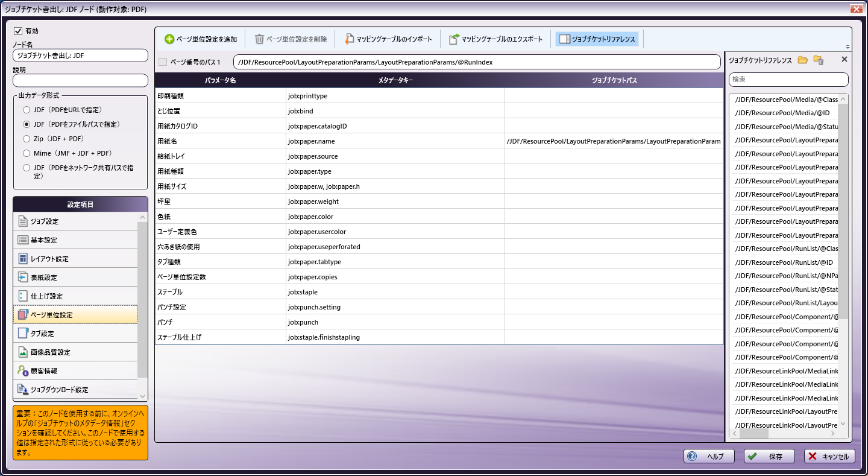
Task: Select /JDF/ResourcePool/Media/@Class in the reference list
Action: point(784,100)
